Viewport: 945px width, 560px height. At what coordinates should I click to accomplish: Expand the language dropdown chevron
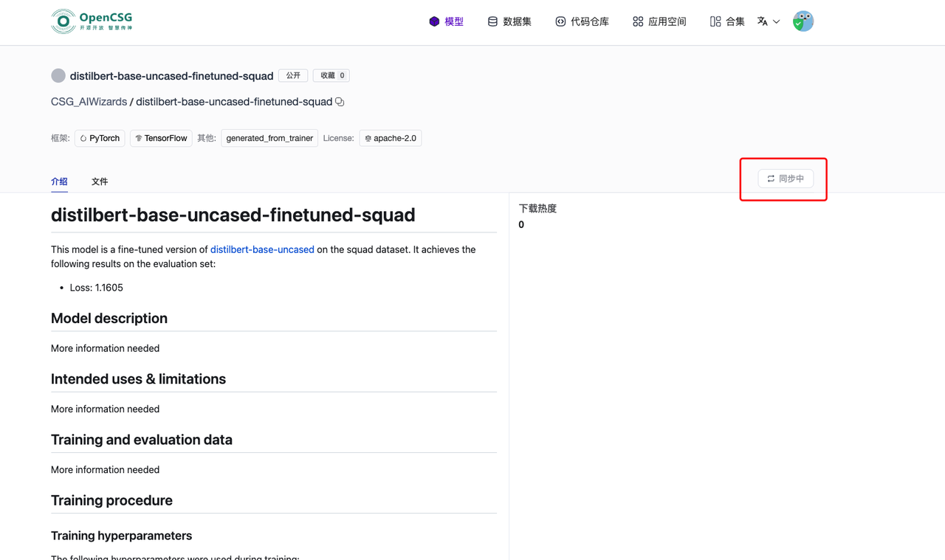tap(776, 22)
